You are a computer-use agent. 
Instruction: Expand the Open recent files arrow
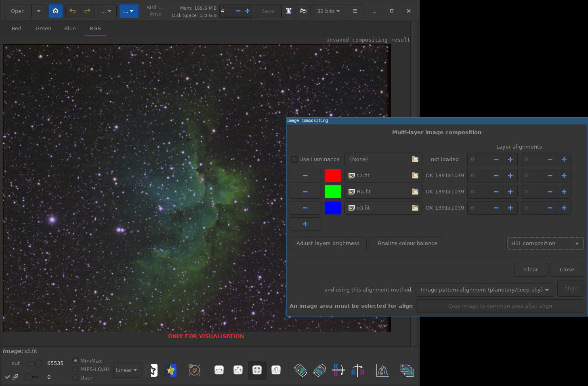(x=39, y=11)
